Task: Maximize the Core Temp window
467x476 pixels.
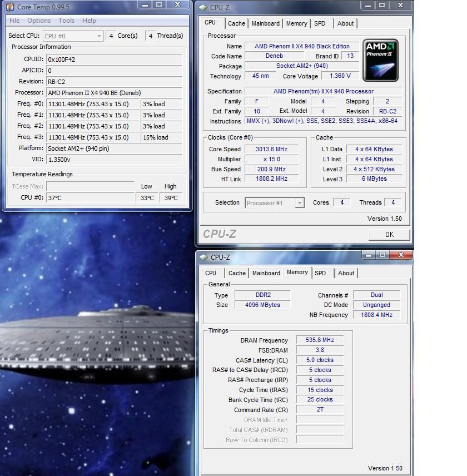Action: [159, 5]
